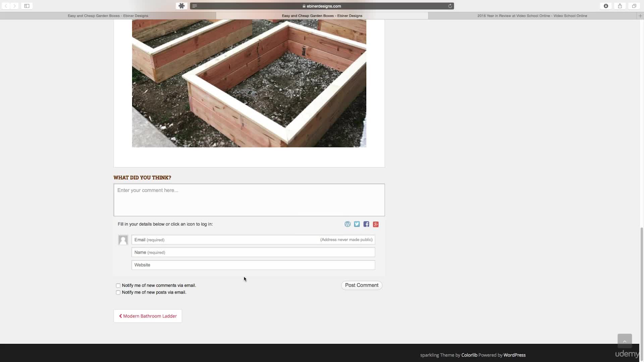This screenshot has width=644, height=362.
Task: Enable notify me of new posts via email
Action: coord(118,293)
